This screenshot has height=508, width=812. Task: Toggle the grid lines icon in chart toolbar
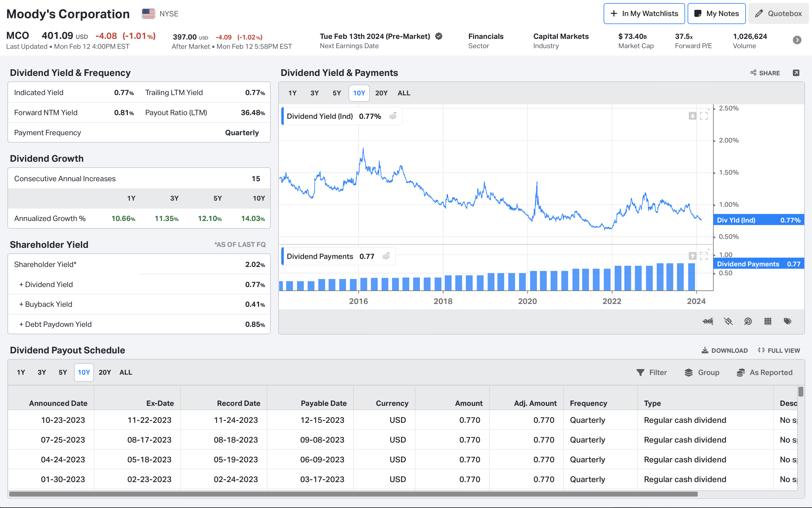coord(768,321)
